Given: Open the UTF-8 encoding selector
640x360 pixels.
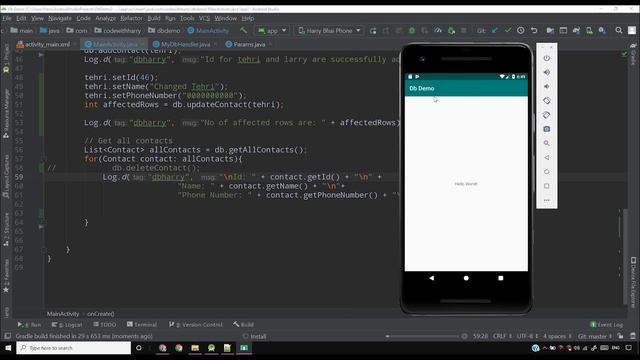Looking at the screenshot, I should [x=527, y=336].
